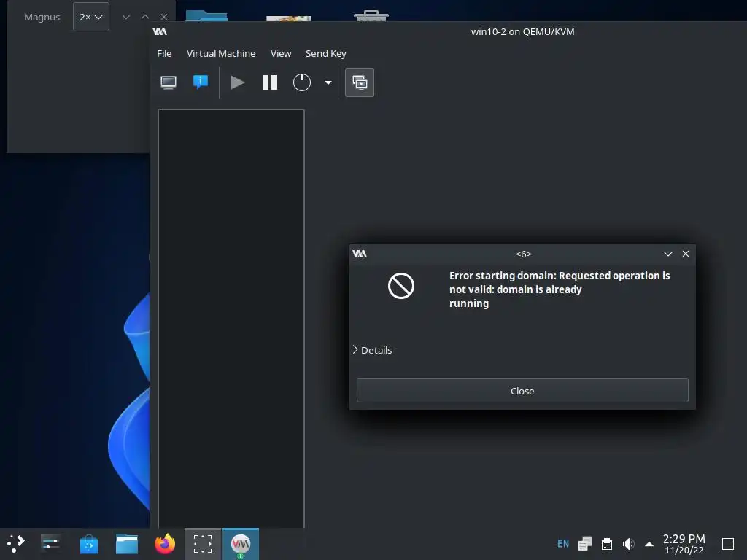The width and height of the screenshot is (747, 560).
Task: Close the Magnus window
Action: click(x=164, y=17)
